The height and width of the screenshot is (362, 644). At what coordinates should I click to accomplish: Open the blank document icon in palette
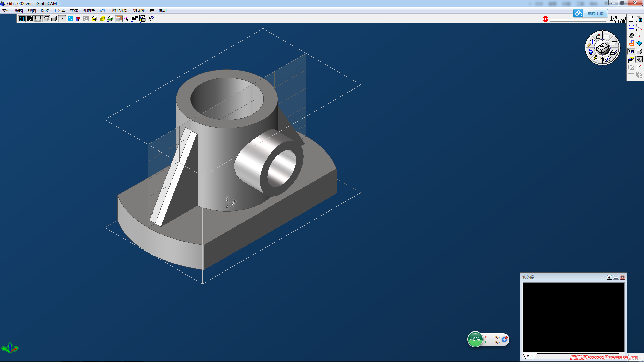(x=631, y=19)
